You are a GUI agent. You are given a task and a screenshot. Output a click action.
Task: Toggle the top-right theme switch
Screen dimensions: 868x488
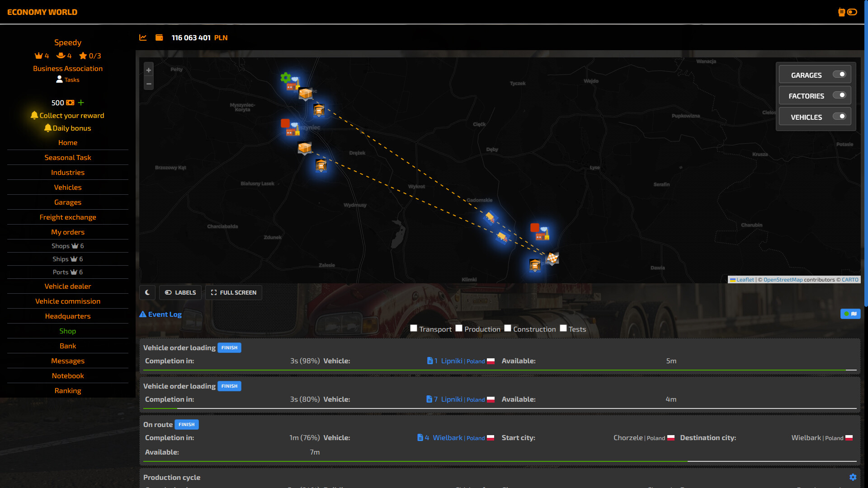click(852, 12)
